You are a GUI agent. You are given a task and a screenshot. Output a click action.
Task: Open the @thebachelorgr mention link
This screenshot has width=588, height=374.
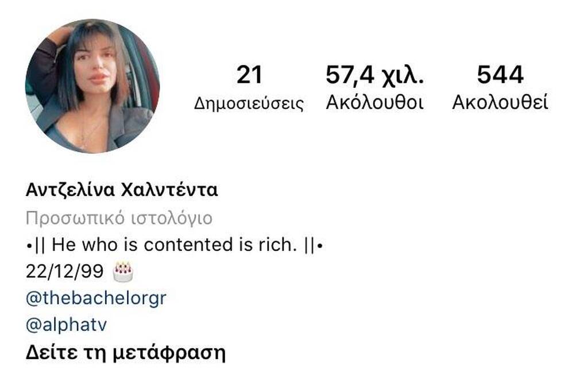96,298
